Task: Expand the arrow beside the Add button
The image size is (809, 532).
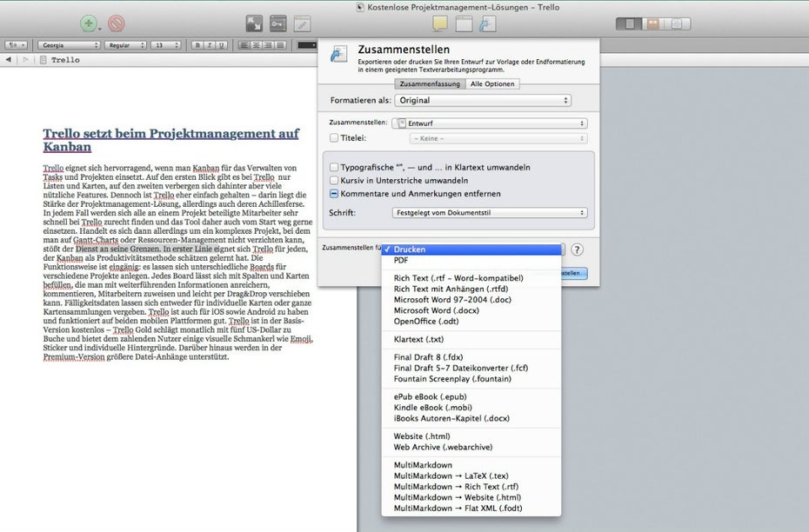Action: point(100,30)
